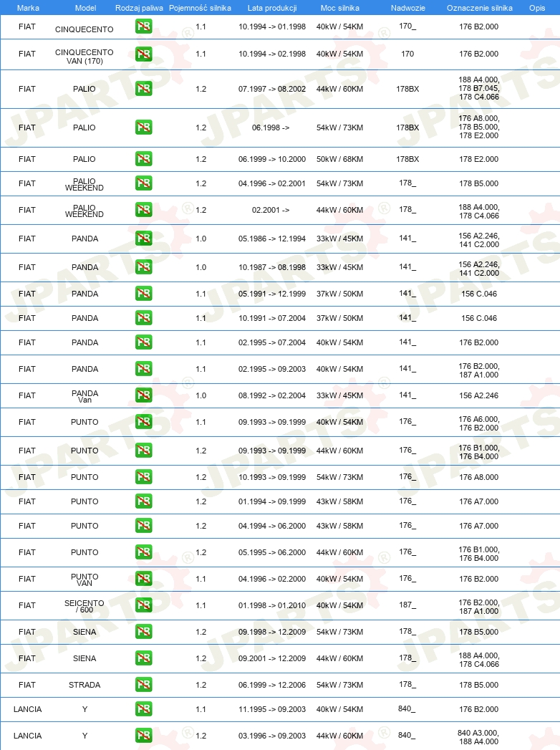The image size is (560, 750).
Task: Click fuel icon in PALIO 50kW / 68KM row
Action: tap(143, 159)
